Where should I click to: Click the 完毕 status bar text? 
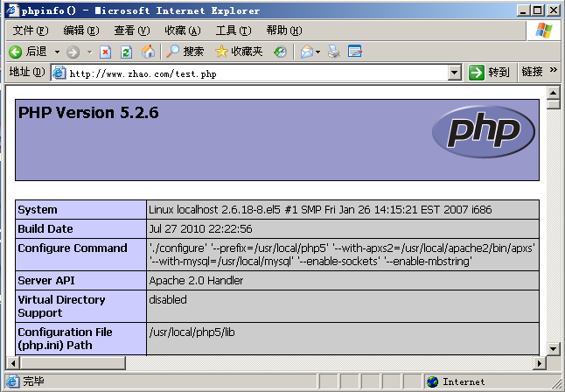coord(33,381)
